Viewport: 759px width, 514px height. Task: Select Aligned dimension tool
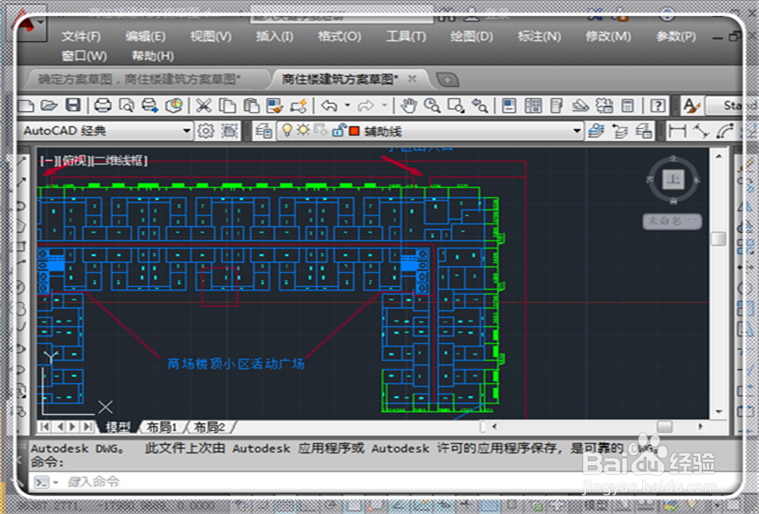coord(701,131)
